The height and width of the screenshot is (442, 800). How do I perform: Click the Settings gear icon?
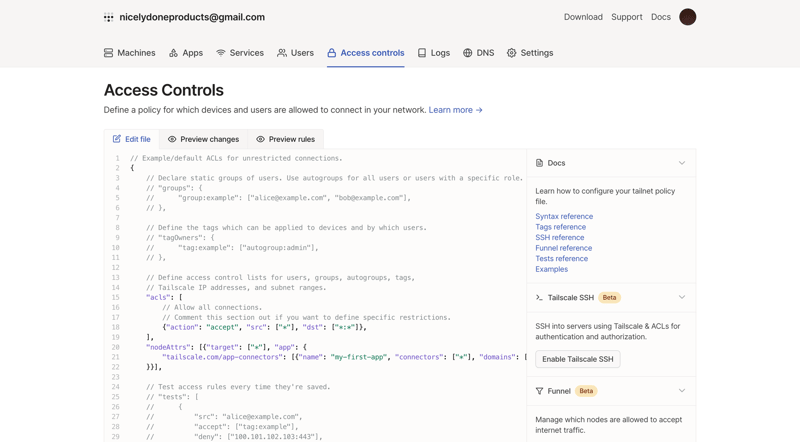click(x=511, y=53)
